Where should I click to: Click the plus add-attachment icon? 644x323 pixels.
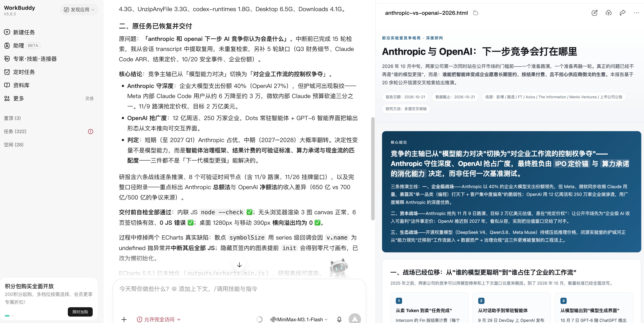click(x=124, y=319)
